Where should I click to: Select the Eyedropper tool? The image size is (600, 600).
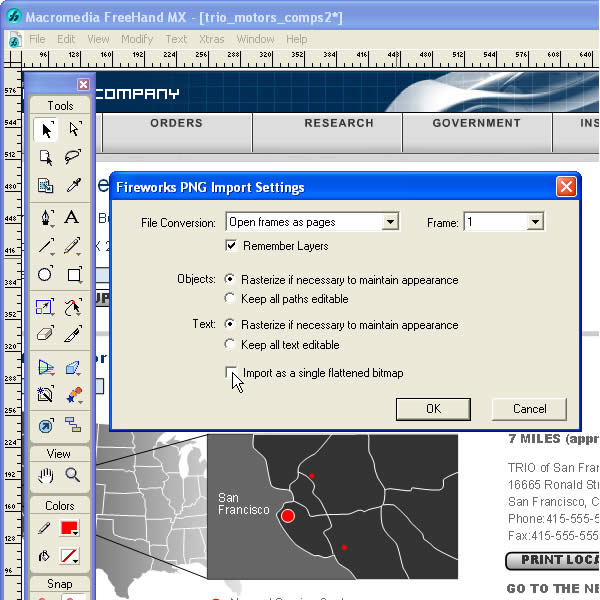[x=73, y=185]
